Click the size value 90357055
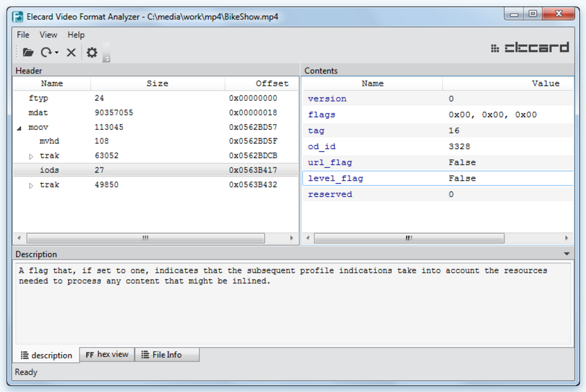The height and width of the screenshot is (392, 586). (x=114, y=113)
